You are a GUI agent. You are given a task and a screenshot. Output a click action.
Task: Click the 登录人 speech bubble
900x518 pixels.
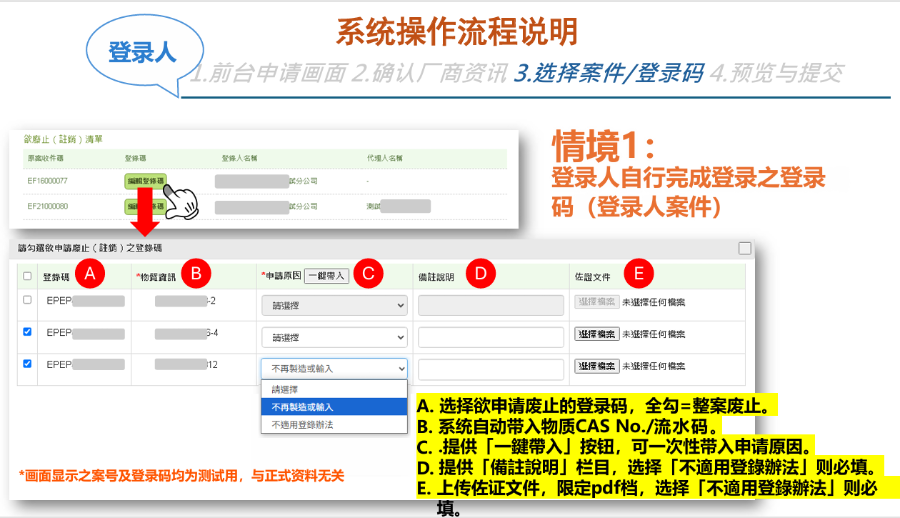point(143,53)
